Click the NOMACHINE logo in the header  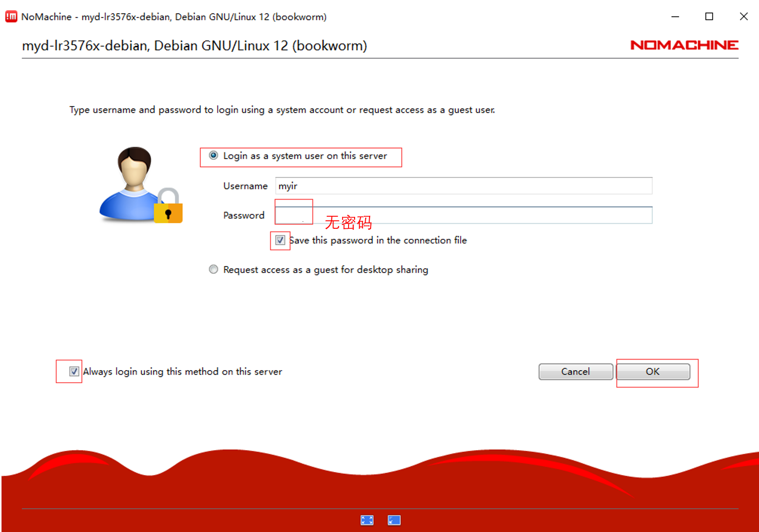pyautogui.click(x=684, y=45)
